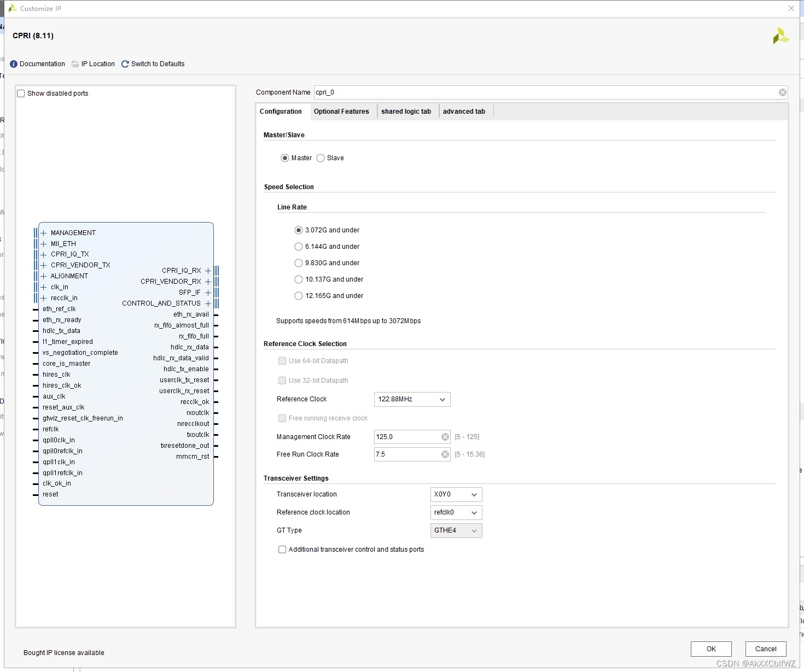The height and width of the screenshot is (672, 804).
Task: Expand the CPRI_IQ_TX port group
Action: pos(44,254)
